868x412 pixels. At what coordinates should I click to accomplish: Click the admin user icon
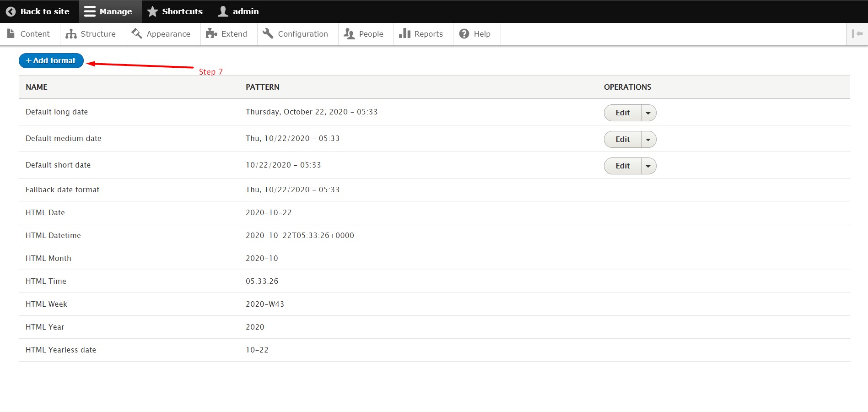pos(223,11)
